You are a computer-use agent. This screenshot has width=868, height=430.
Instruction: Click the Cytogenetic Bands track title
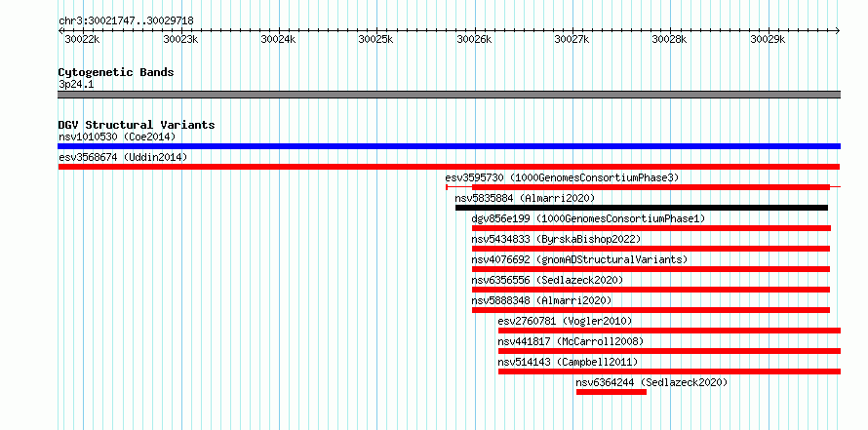116,72
